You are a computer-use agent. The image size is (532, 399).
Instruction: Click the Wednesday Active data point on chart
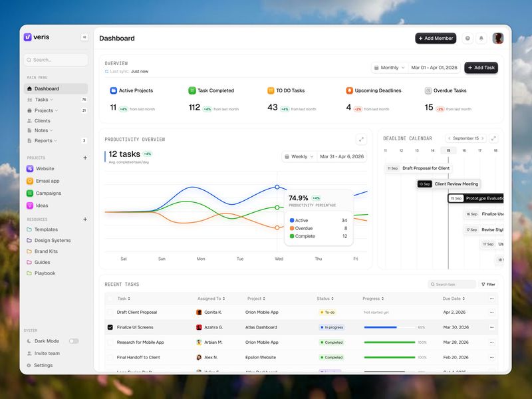click(x=277, y=187)
